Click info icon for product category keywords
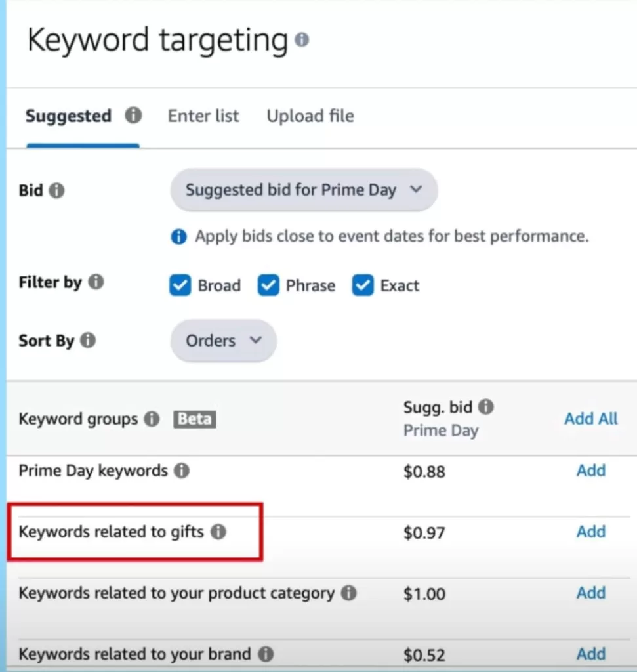This screenshot has width=637, height=672. 349,593
